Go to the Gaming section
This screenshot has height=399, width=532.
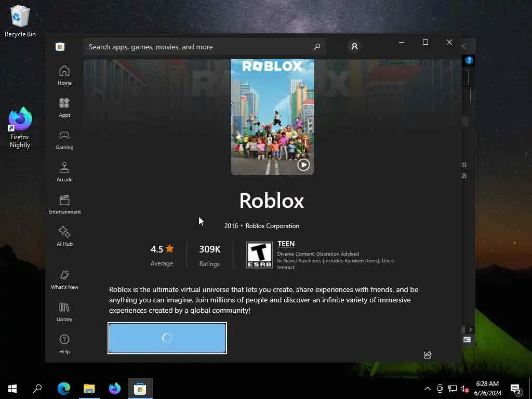coord(64,140)
